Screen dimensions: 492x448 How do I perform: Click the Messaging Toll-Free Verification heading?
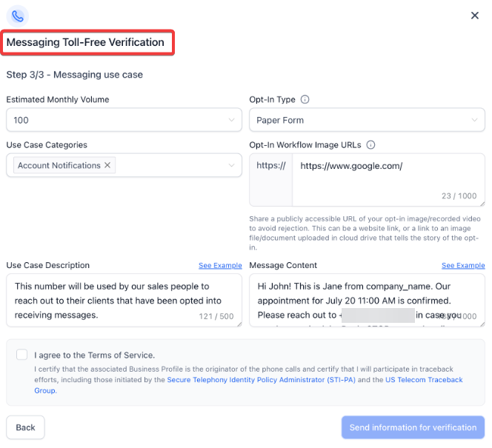coord(86,42)
